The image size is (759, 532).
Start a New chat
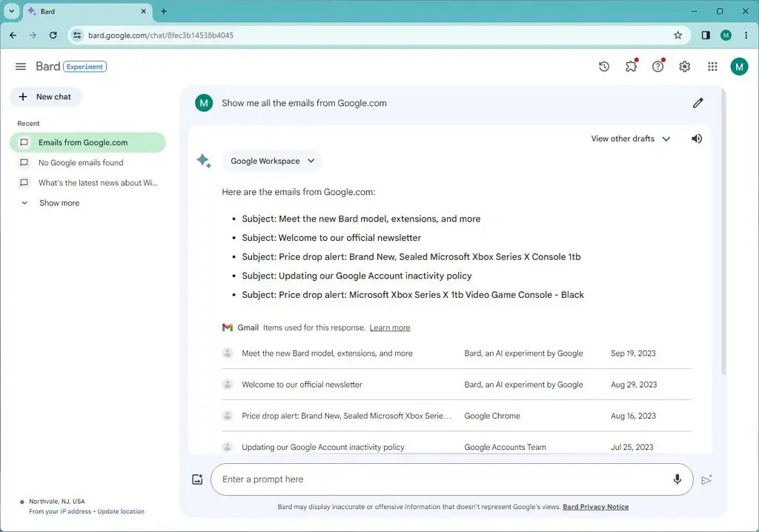(x=45, y=96)
